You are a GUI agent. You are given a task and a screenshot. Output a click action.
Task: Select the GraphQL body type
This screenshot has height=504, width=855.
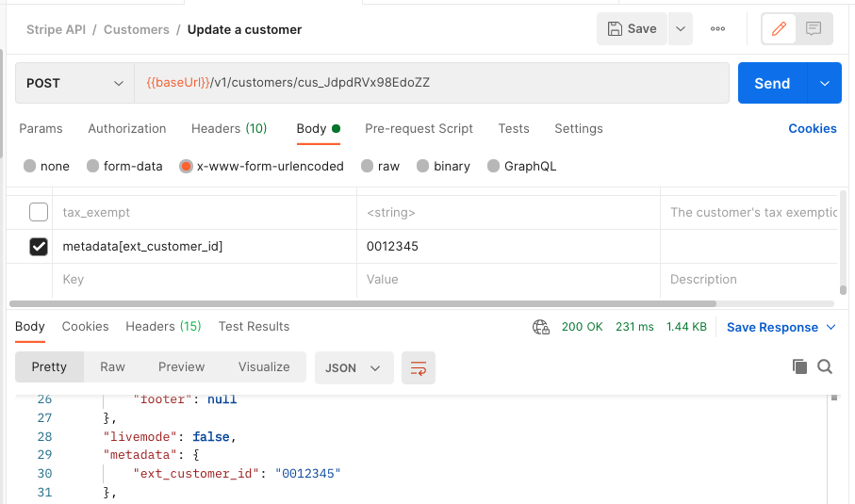(x=493, y=166)
